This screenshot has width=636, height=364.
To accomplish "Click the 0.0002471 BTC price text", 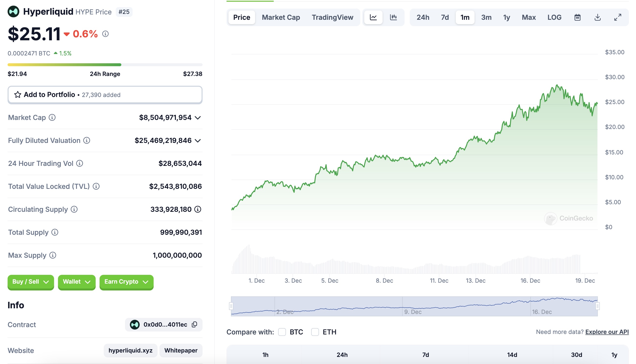I will (29, 53).
